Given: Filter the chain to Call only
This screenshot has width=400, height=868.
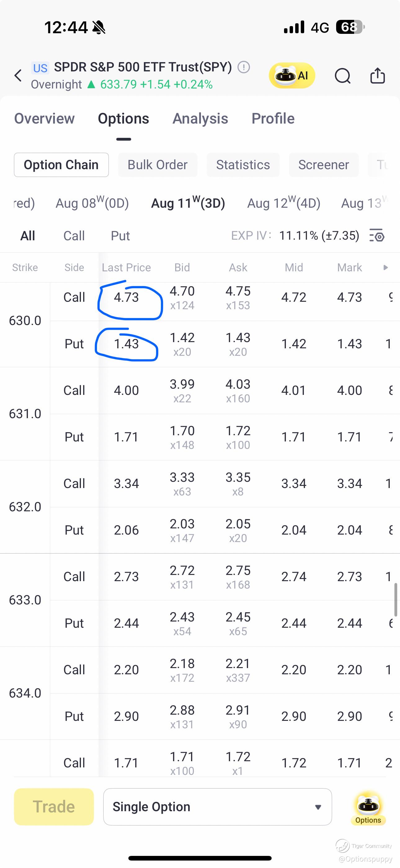Looking at the screenshot, I should point(74,236).
